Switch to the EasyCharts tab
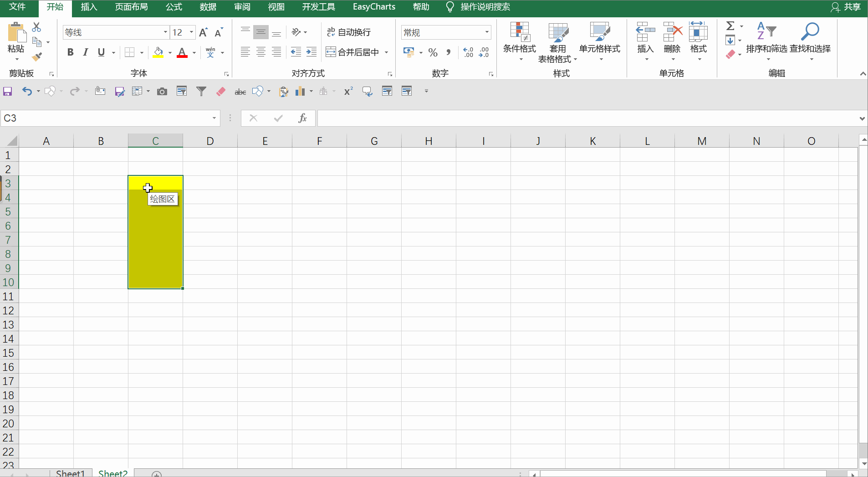This screenshot has width=868, height=477. [x=374, y=7]
